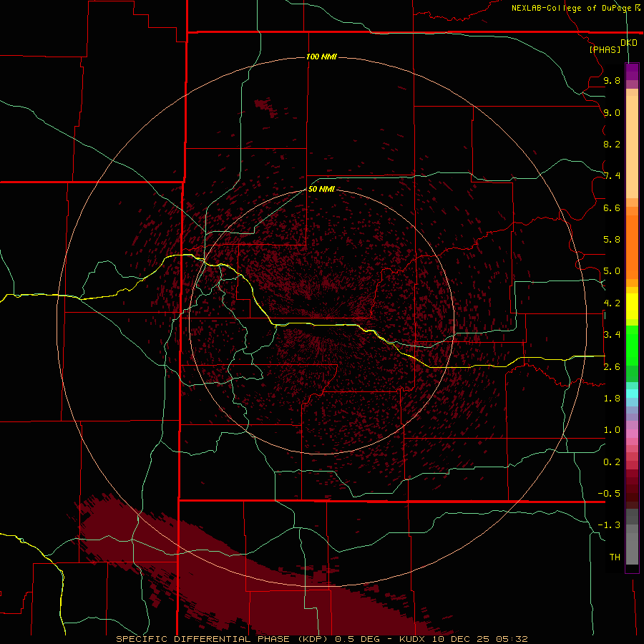This screenshot has height=644, width=644.
Task: Click the 50 NMI range ring label
Action: [321, 189]
